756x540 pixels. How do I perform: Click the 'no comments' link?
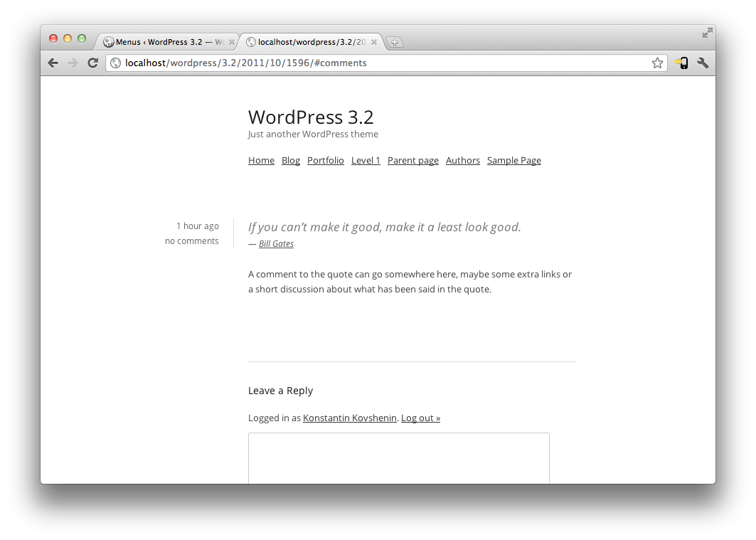pos(192,241)
